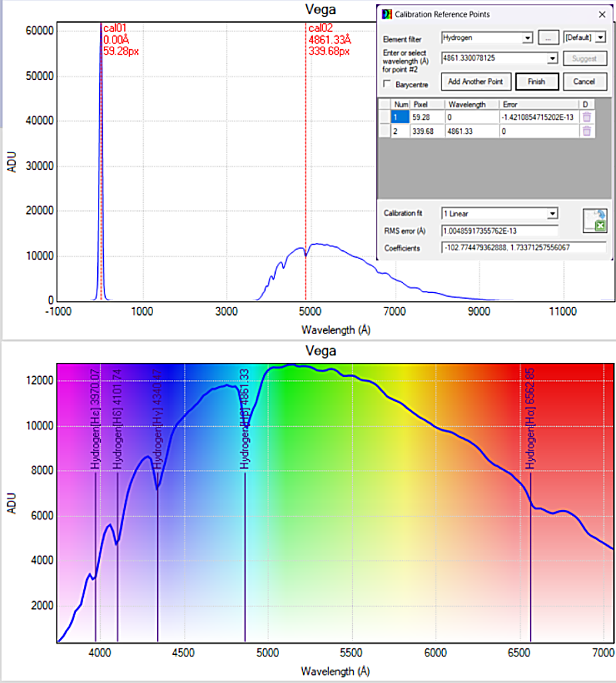Click the cal02 red marker line
This screenshot has height=683, width=616.
[306, 166]
